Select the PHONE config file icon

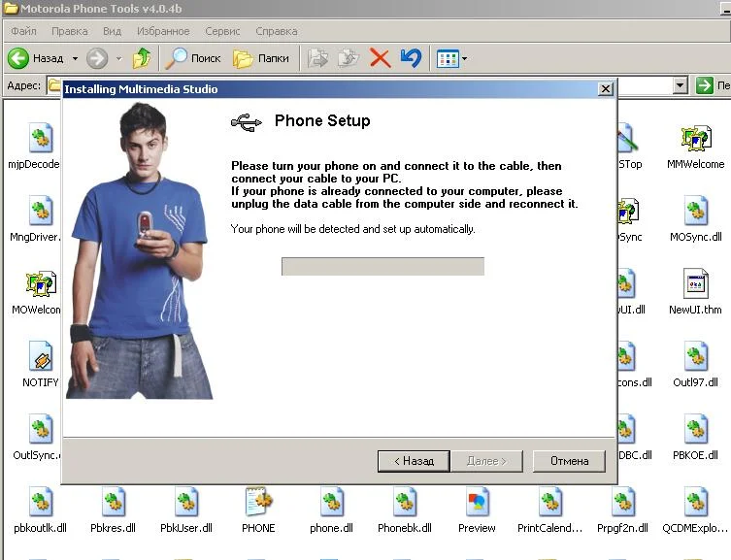tap(258, 502)
